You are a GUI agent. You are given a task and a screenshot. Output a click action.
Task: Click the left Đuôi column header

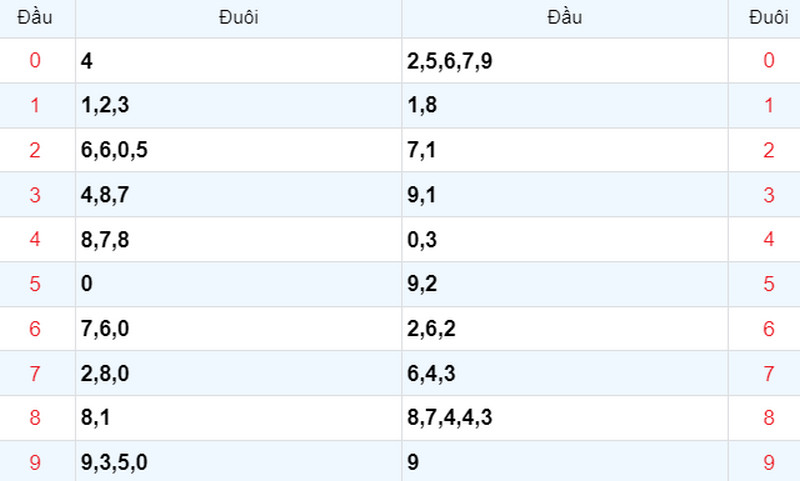click(x=239, y=18)
